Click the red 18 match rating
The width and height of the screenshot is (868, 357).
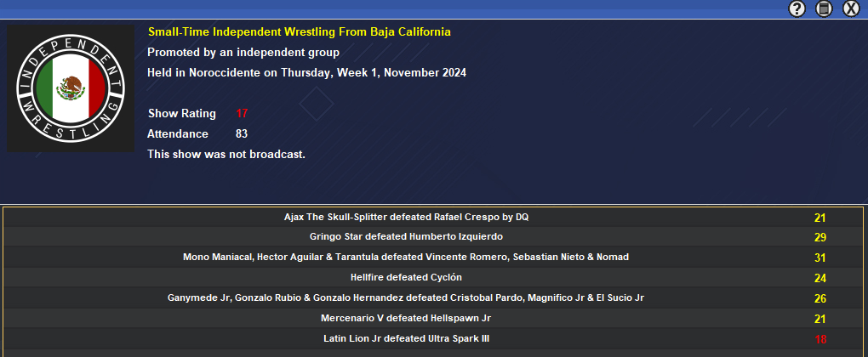click(820, 339)
